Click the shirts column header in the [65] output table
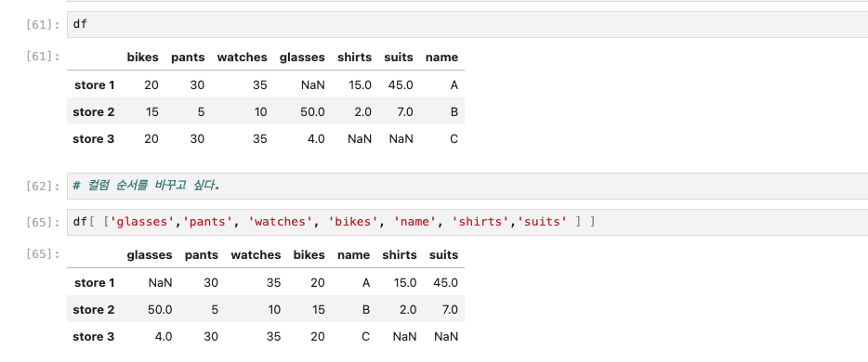This screenshot has width=868, height=362. pyautogui.click(x=399, y=255)
